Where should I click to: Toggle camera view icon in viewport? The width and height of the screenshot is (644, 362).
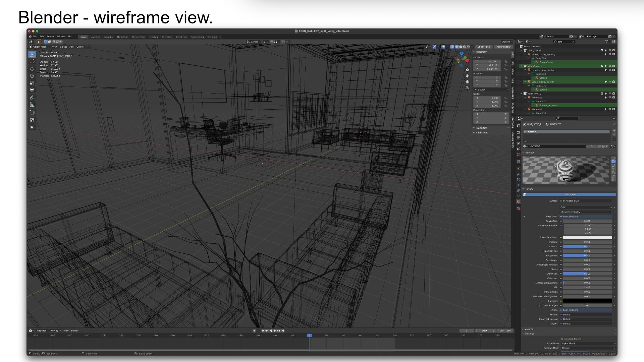click(467, 82)
